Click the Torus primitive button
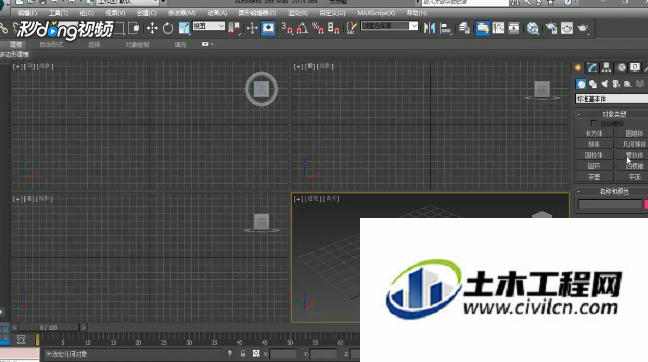 click(594, 166)
